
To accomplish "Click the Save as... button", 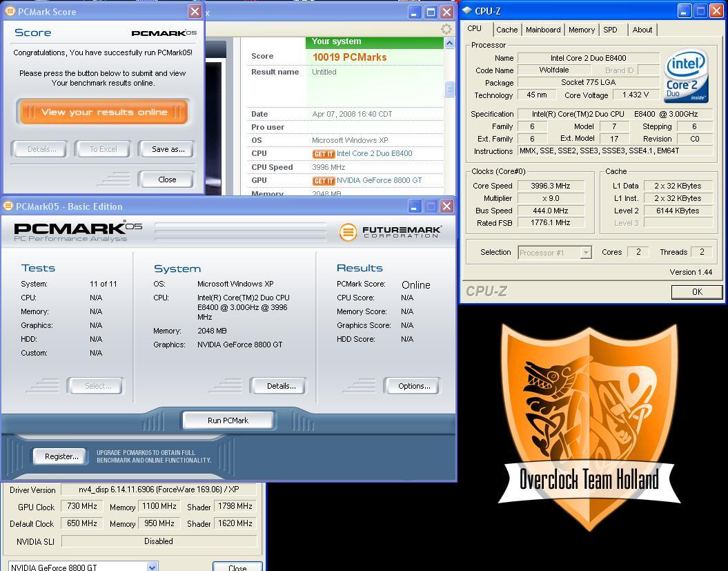I will [x=167, y=149].
